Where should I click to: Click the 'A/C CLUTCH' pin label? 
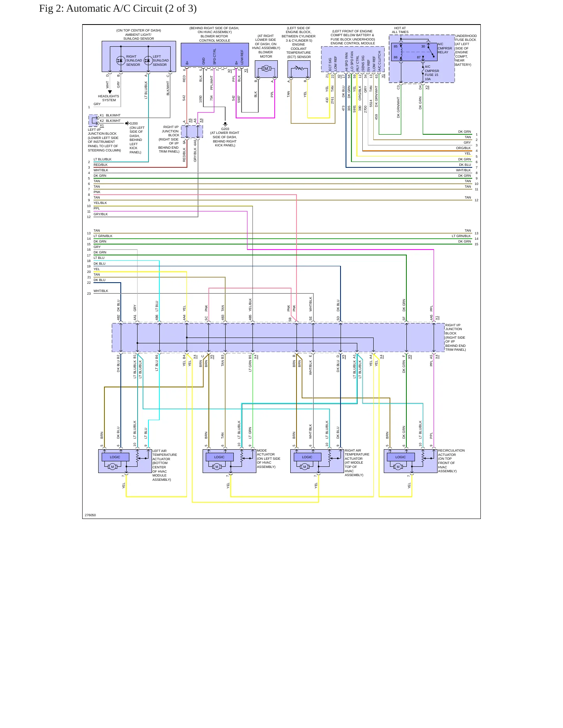379,61
